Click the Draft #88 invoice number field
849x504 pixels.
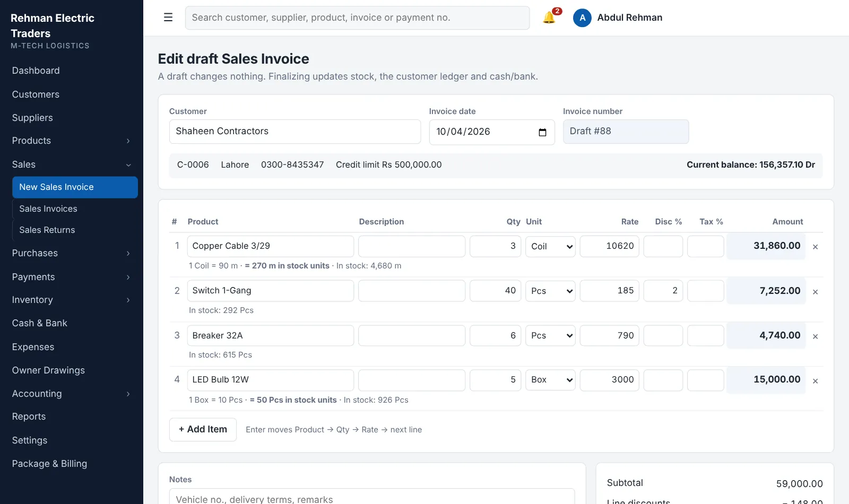[x=626, y=132]
